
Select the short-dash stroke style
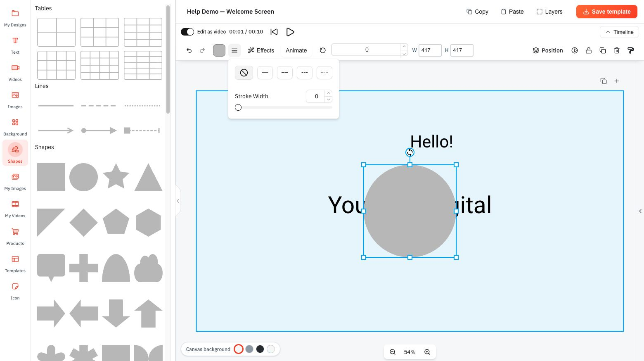[x=305, y=73]
